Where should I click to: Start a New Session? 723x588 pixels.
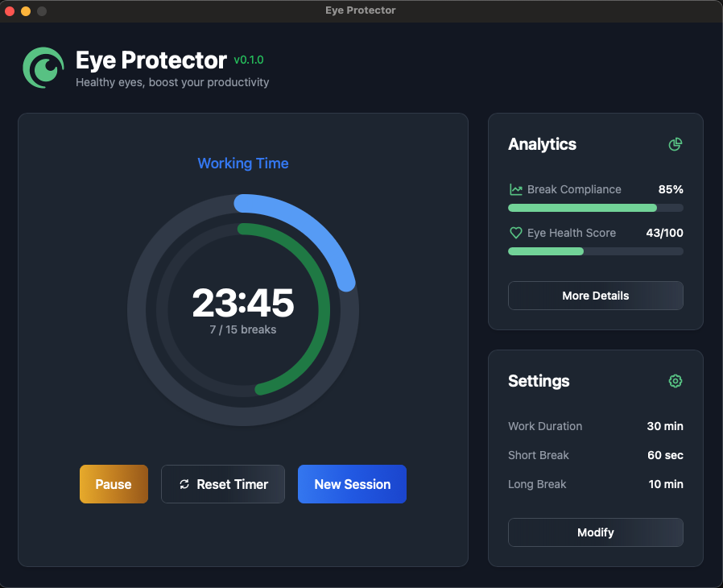pyautogui.click(x=352, y=484)
